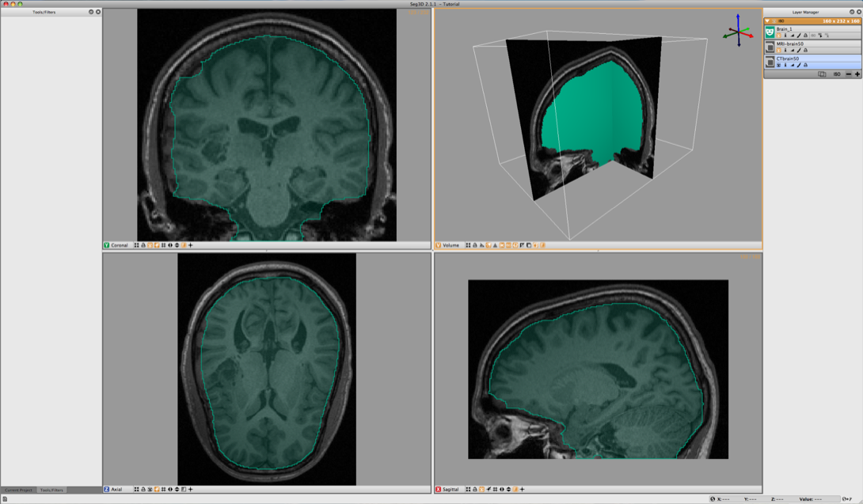The height and width of the screenshot is (504, 863).
Task: Click ISO show-isosurface icon on Brain_1 row
Action: tap(813, 36)
